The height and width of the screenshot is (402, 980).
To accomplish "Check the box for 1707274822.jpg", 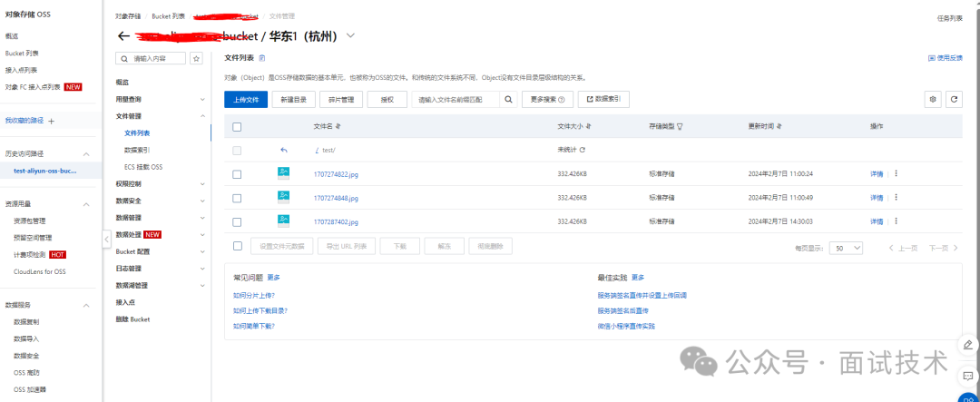I will coord(237,174).
